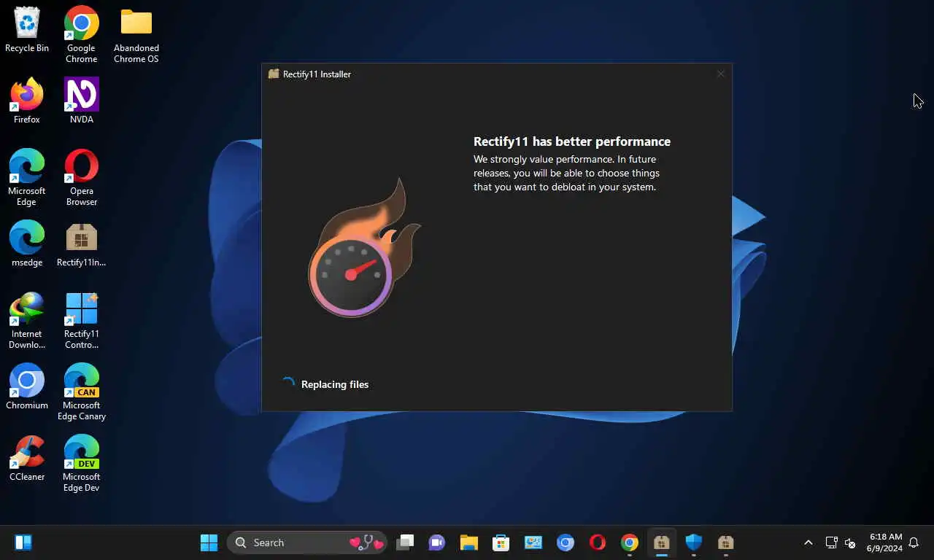The width and height of the screenshot is (934, 560).
Task: Expand the hidden system tray icons
Action: point(808,542)
